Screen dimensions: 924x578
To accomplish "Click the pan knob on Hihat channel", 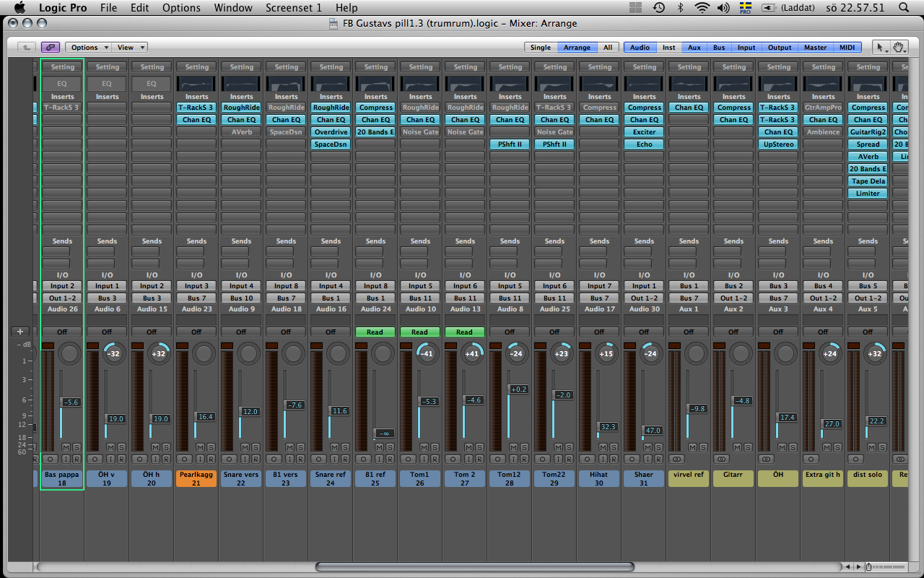I will point(606,353).
